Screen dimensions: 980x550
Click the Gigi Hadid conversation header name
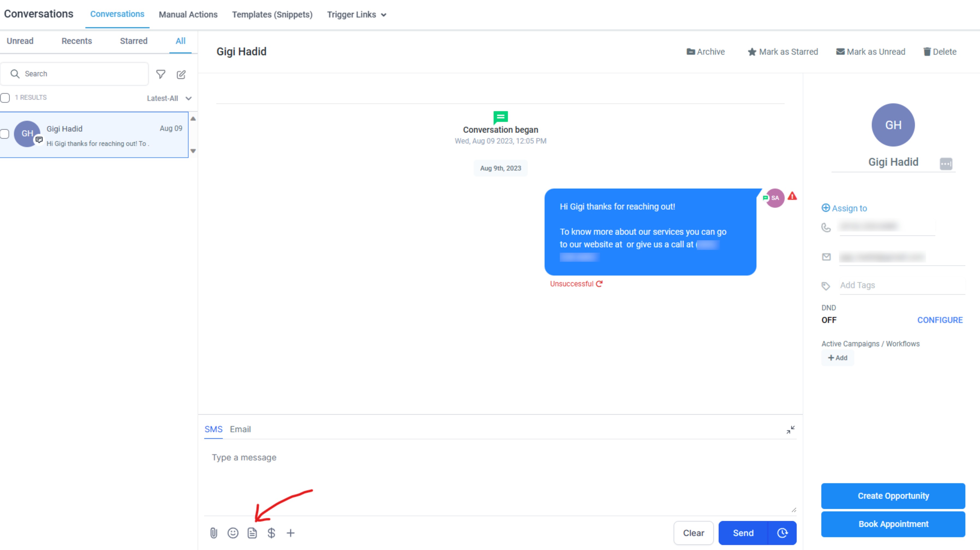point(241,51)
